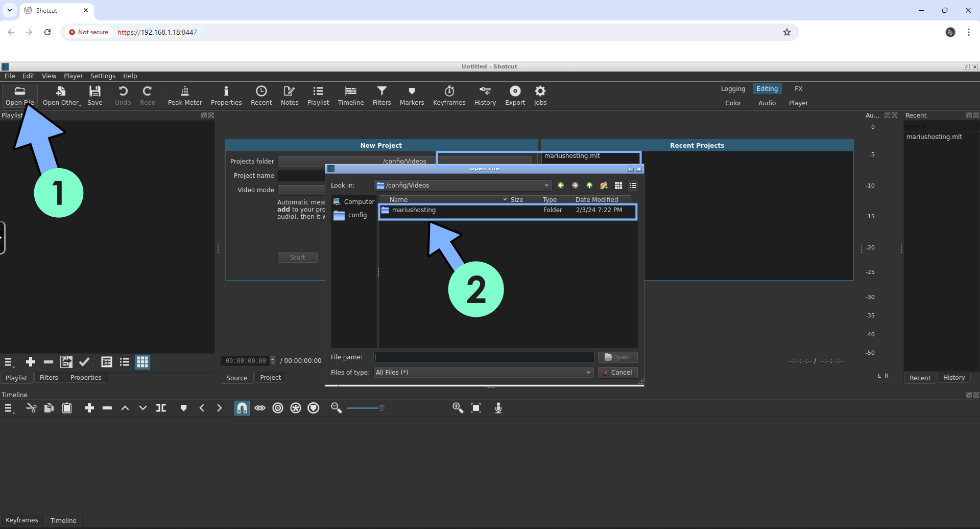
Task: Toggle timeline ripple mode
Action: pyautogui.click(x=278, y=408)
